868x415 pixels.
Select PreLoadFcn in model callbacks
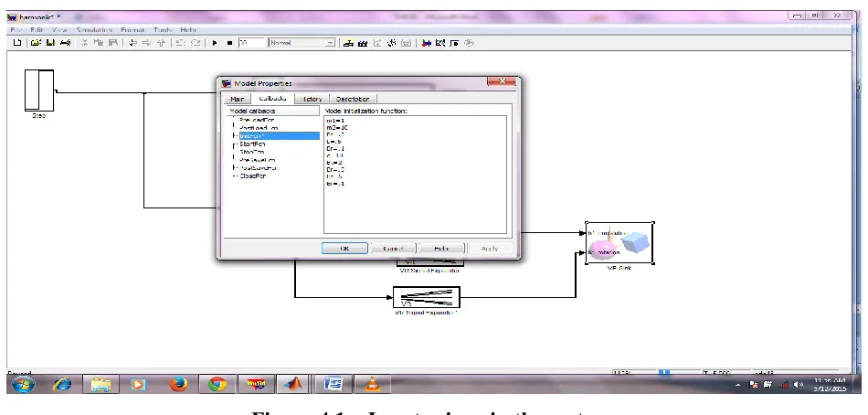(257, 120)
